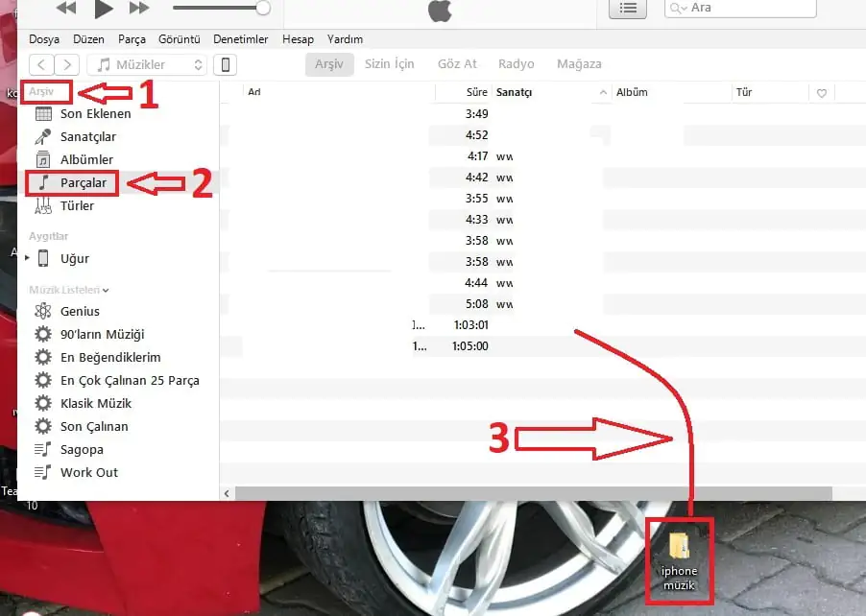The width and height of the screenshot is (866, 616).
Task: Click the iPhone device icon button
Action: tap(226, 64)
